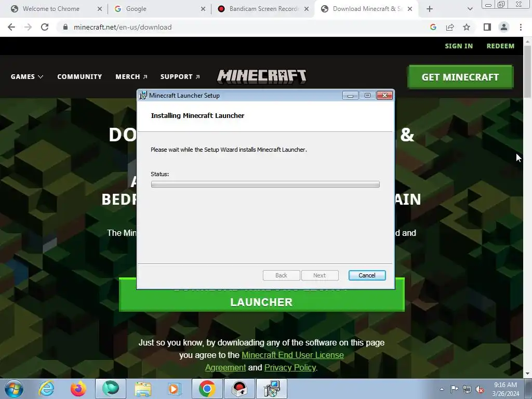Open a new tab with plus button

pos(430,9)
